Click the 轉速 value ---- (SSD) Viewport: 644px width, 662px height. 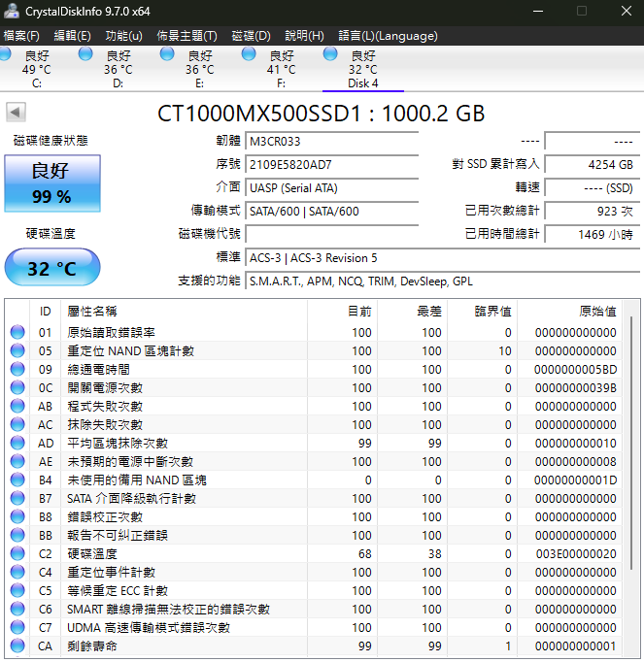[x=592, y=187]
